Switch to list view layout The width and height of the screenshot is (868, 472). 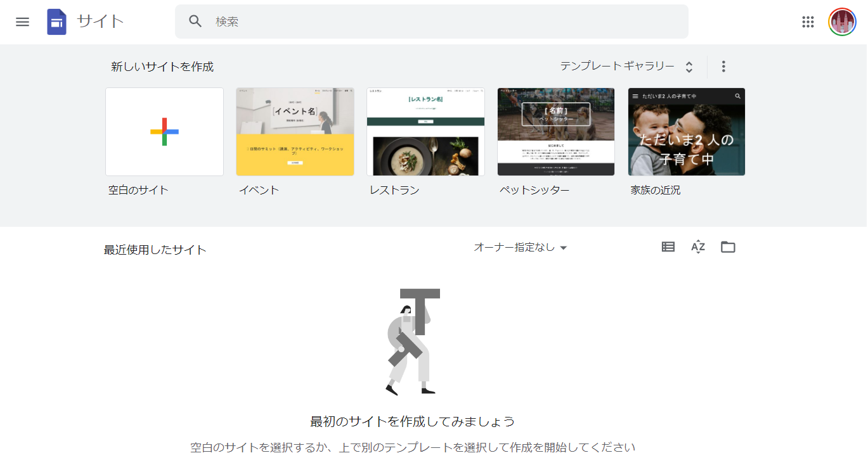[668, 247]
